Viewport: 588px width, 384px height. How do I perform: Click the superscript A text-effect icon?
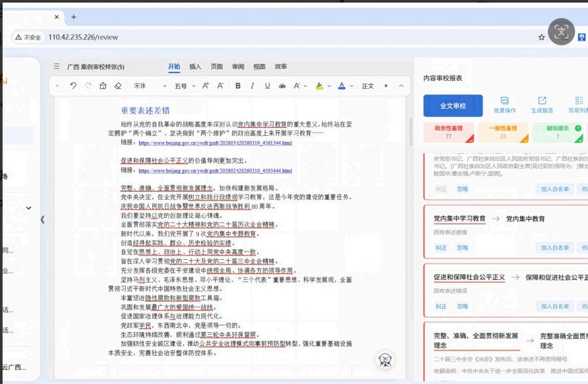[x=297, y=86]
